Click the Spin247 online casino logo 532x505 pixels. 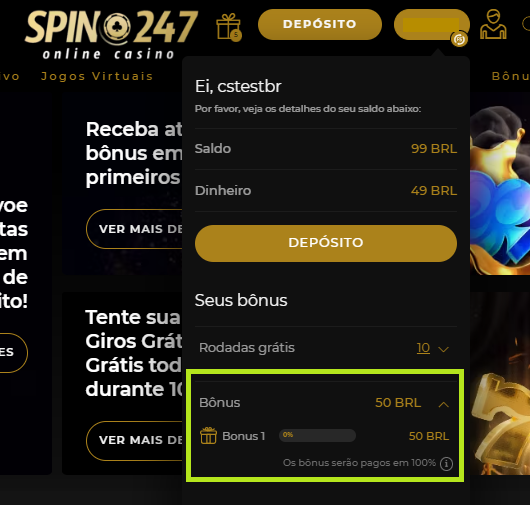[x=111, y=34]
